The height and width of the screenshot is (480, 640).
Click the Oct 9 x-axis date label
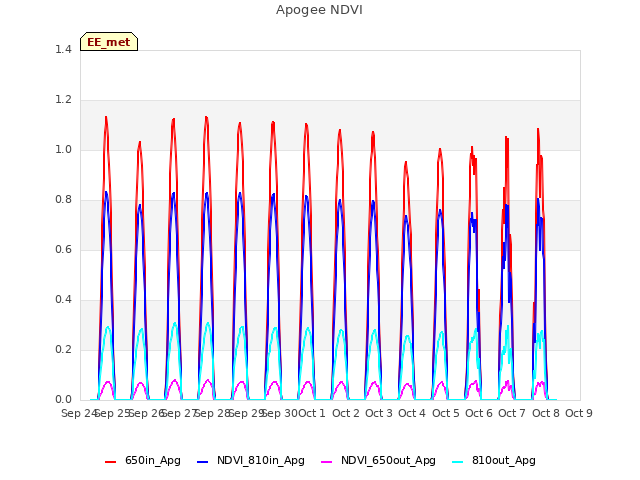(x=579, y=413)
